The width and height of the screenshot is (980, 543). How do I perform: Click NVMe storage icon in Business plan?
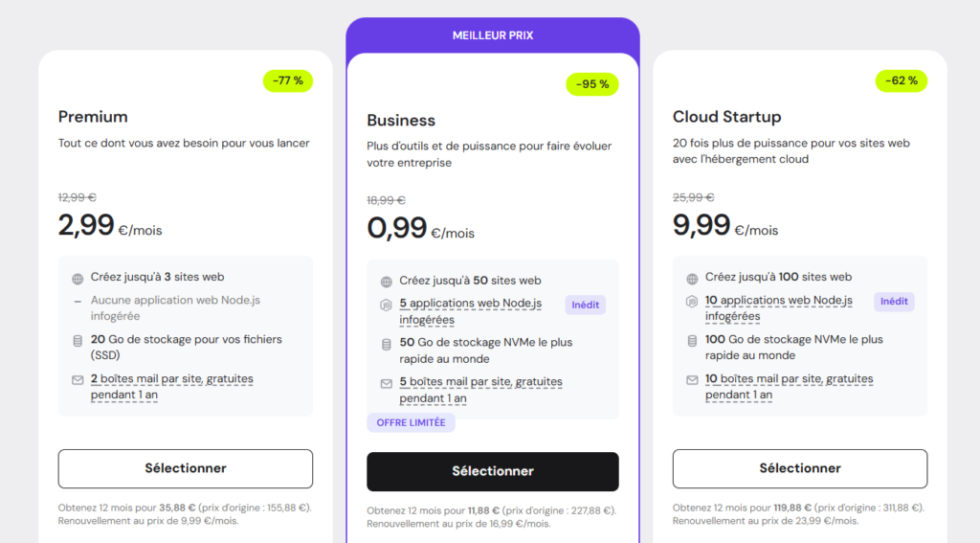tap(387, 344)
